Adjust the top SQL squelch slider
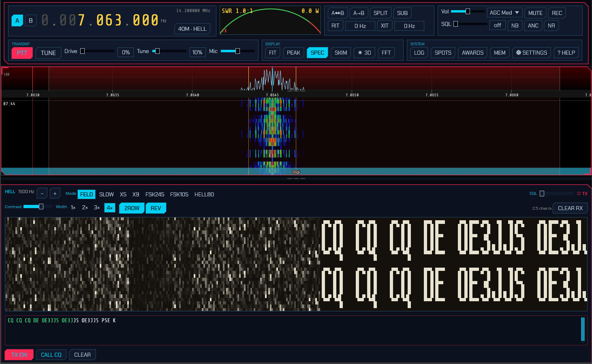 point(470,24)
